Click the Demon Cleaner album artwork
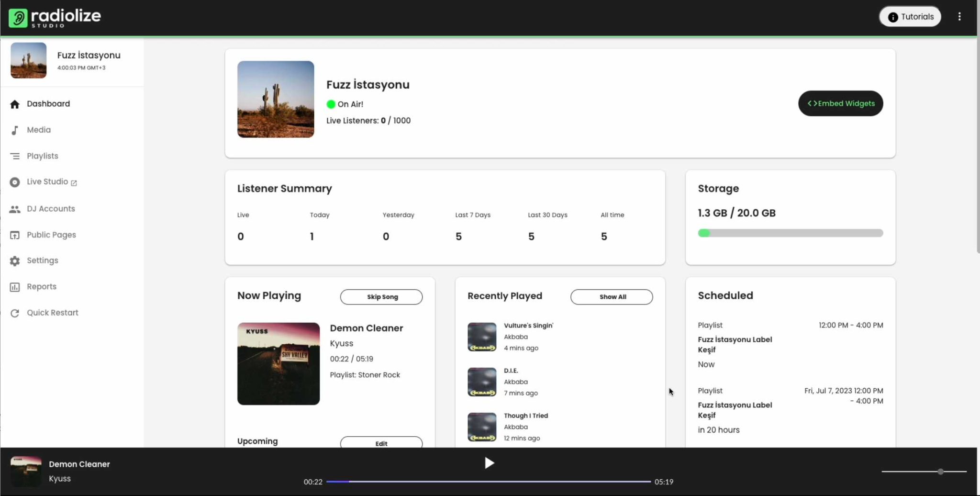 click(278, 364)
